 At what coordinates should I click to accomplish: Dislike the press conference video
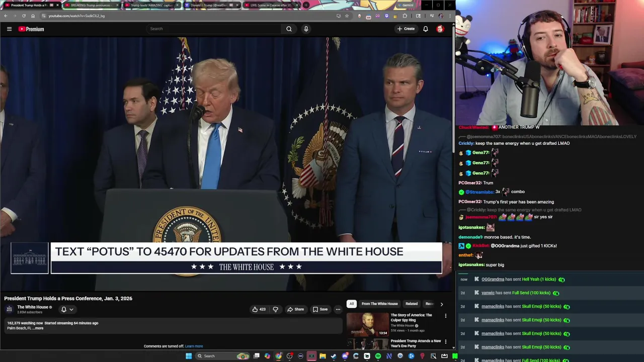click(275, 309)
